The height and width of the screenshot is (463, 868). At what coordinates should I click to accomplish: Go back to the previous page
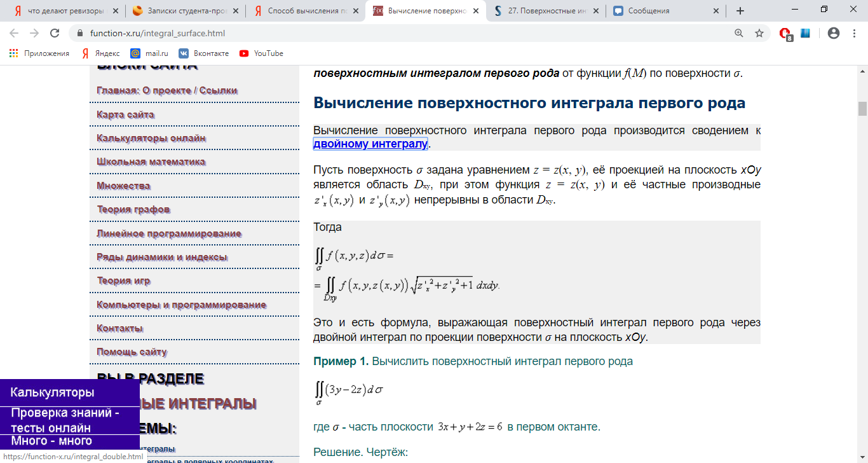click(x=14, y=33)
